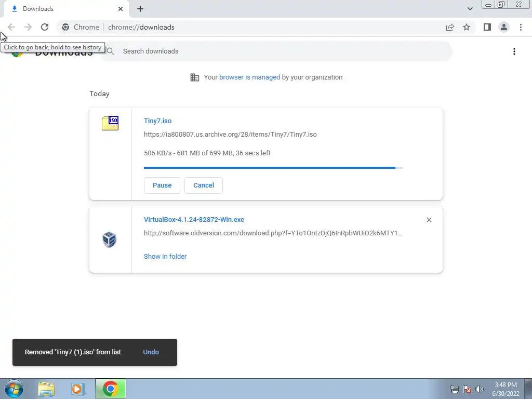532x399 pixels.
Task: Close the Downloads tab
Action: (x=121, y=9)
